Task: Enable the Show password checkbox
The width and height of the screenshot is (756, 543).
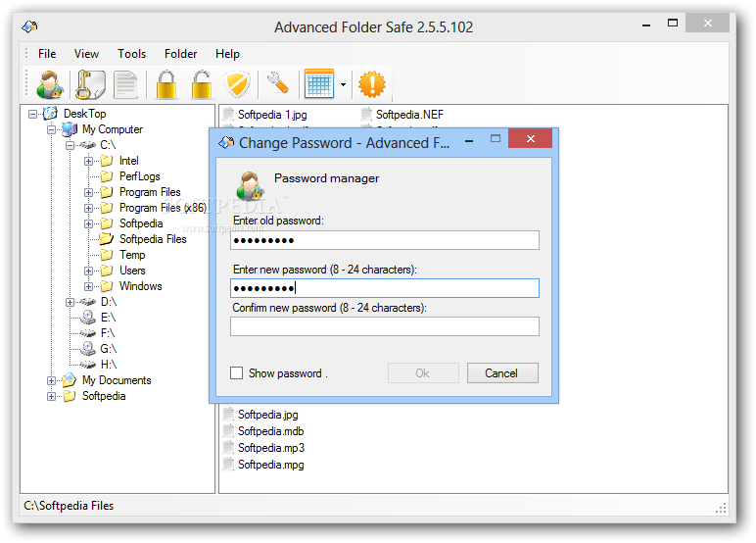Action: [236, 373]
